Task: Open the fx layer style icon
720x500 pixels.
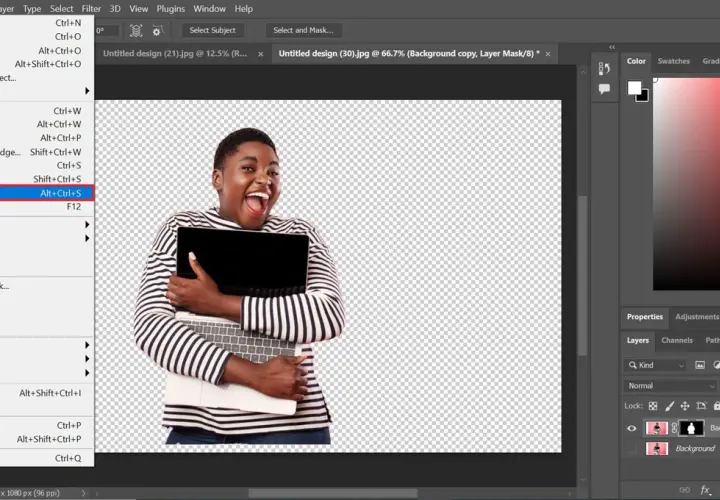Action: click(x=705, y=490)
